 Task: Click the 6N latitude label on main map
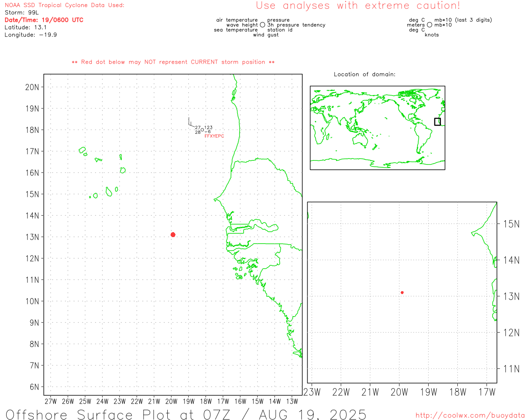click(x=34, y=387)
